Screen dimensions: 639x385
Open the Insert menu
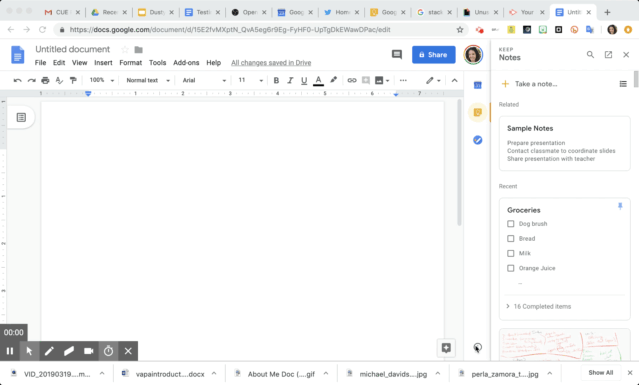click(x=103, y=63)
